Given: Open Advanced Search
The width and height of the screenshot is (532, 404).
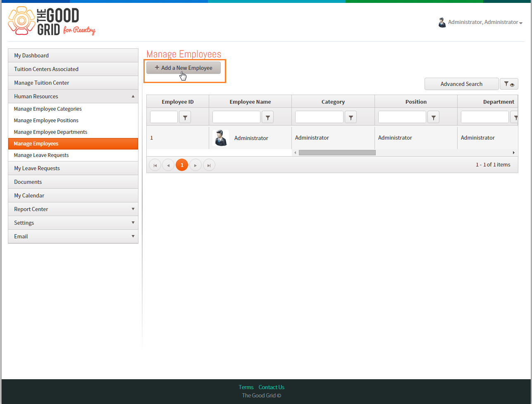Looking at the screenshot, I should [461, 84].
